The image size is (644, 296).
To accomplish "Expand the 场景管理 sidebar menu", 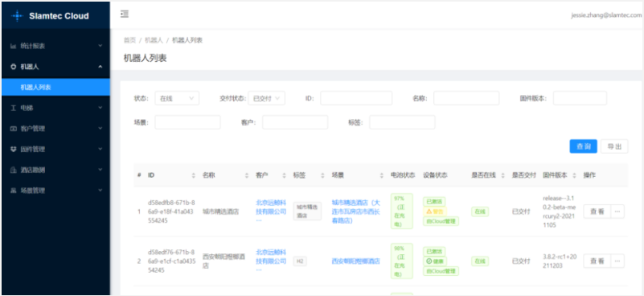I will coord(55,191).
